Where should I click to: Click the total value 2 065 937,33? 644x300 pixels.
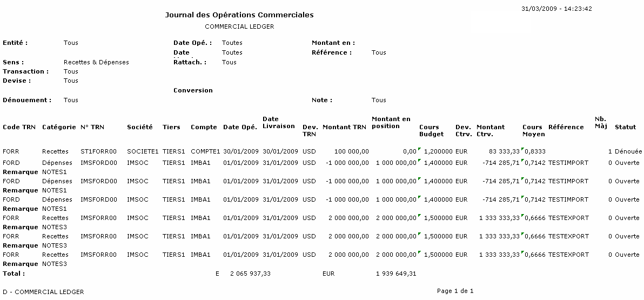click(x=250, y=274)
